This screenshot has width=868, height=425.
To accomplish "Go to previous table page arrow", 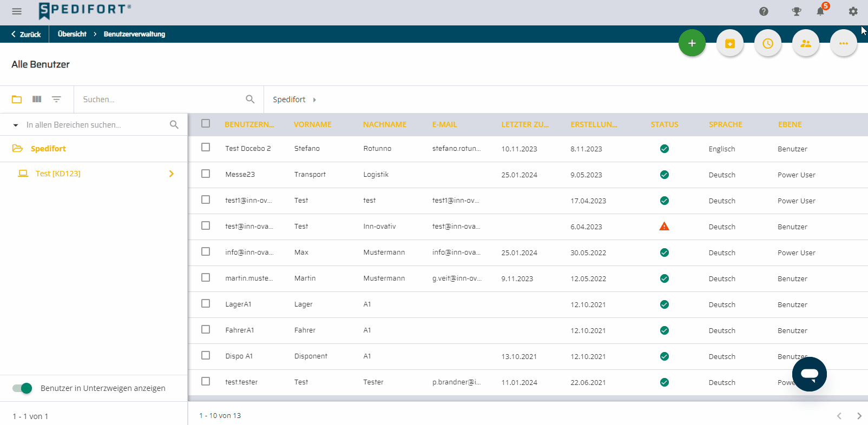I will pos(839,416).
